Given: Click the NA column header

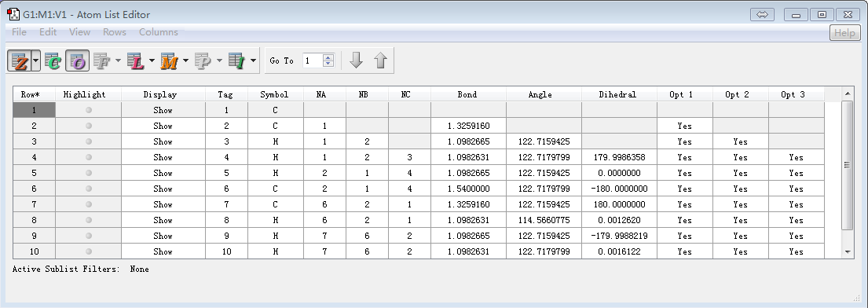Looking at the screenshot, I should (x=325, y=94).
